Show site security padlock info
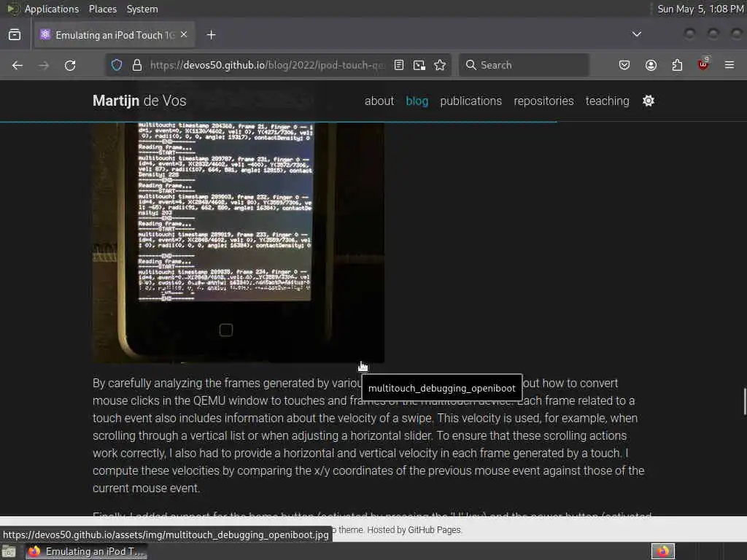Image resolution: width=747 pixels, height=560 pixels. pyautogui.click(x=137, y=65)
